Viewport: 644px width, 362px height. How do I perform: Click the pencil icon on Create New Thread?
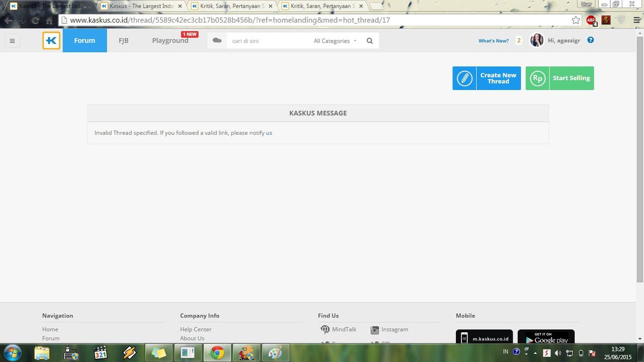click(x=464, y=78)
